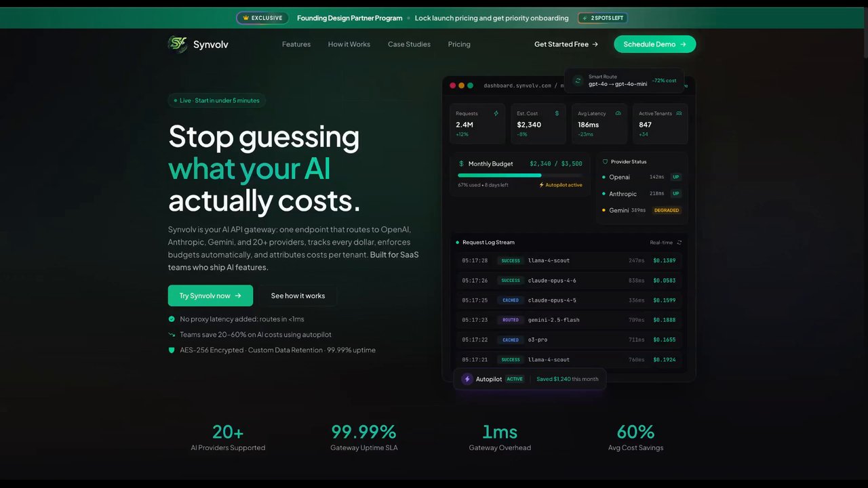Open the Founding Design Partner Program banner link
The width and height of the screenshot is (868, 488).
[x=350, y=18]
